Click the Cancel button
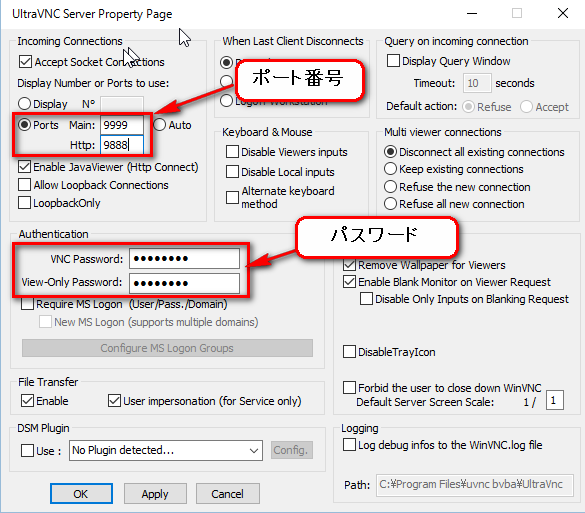Screen dimensions: 585x513 [x=227, y=494]
